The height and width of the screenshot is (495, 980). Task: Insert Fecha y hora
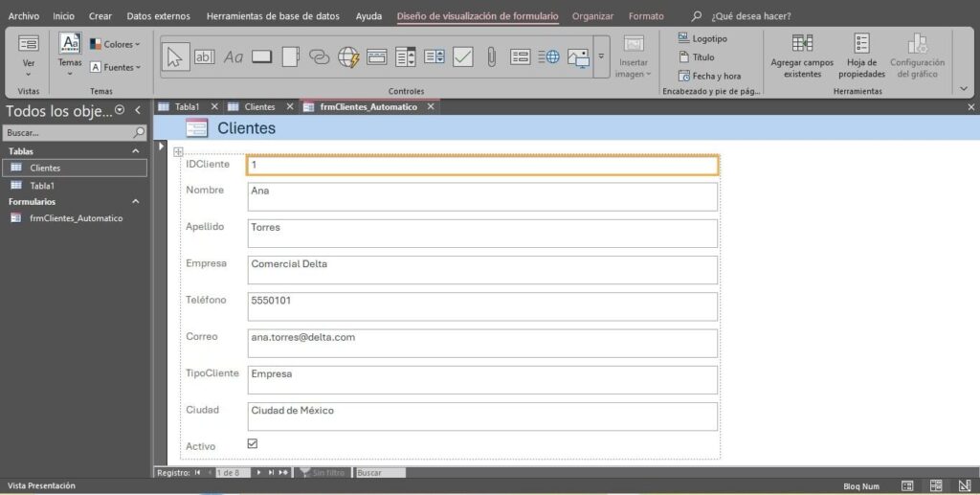coord(709,76)
